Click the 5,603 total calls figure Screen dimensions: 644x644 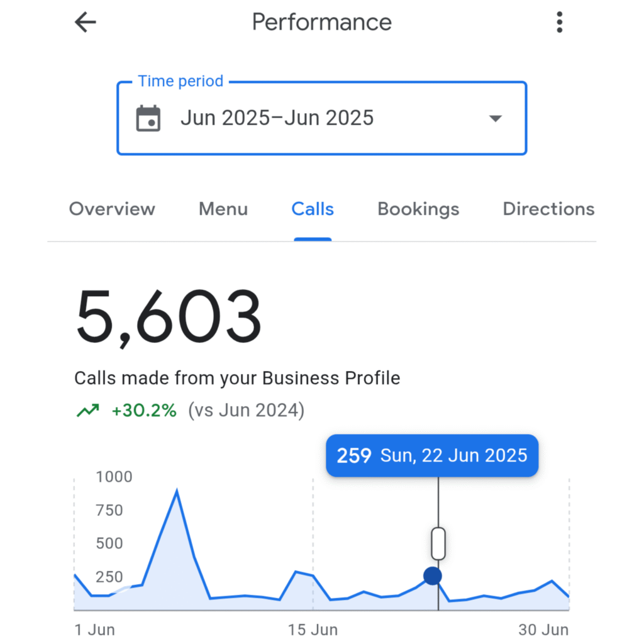[x=168, y=318]
